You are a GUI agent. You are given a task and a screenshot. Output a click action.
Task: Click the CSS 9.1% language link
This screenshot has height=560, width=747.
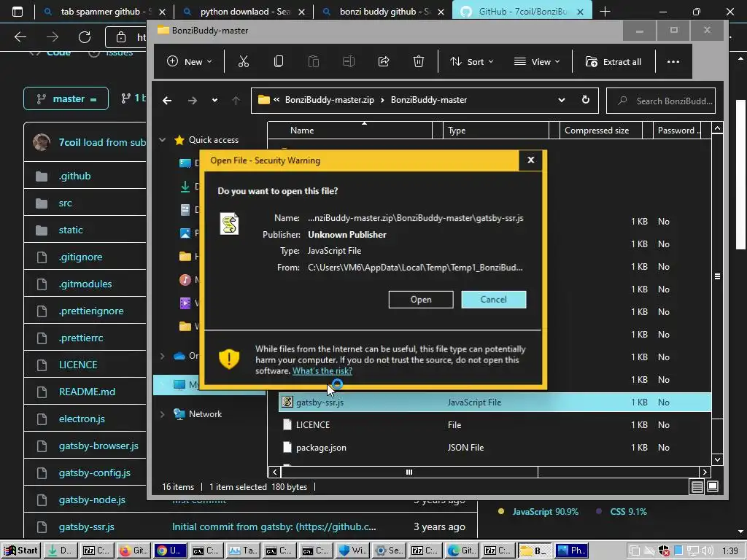(x=628, y=511)
